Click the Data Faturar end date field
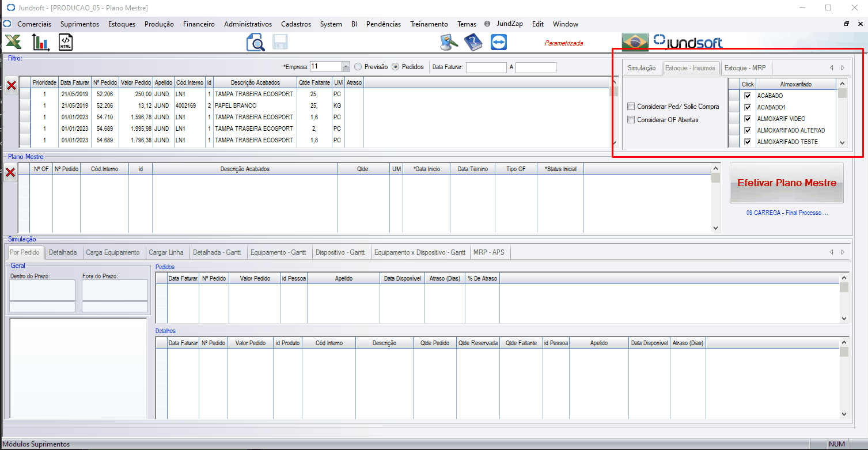Screen dimensions: 868x450 coord(536,67)
